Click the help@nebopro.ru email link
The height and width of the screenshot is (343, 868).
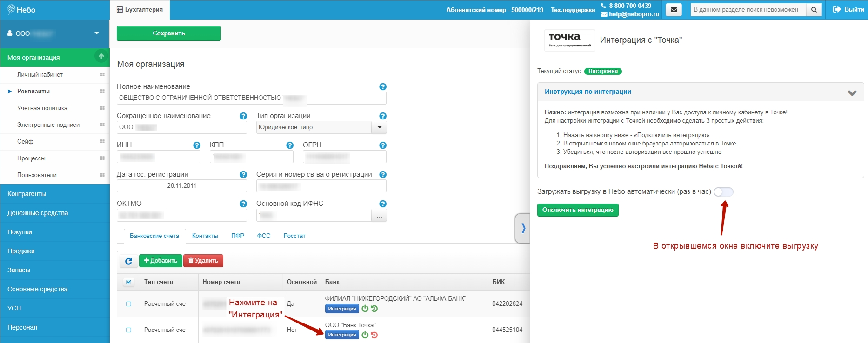[630, 14]
